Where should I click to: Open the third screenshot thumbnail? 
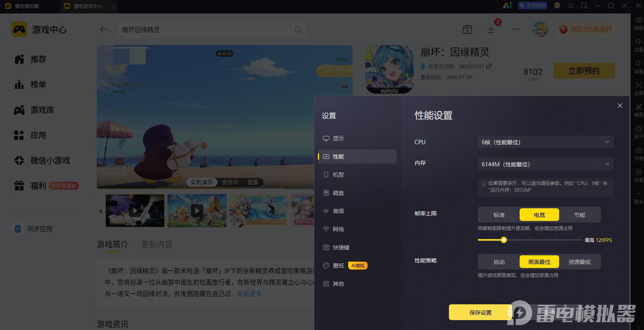259,211
